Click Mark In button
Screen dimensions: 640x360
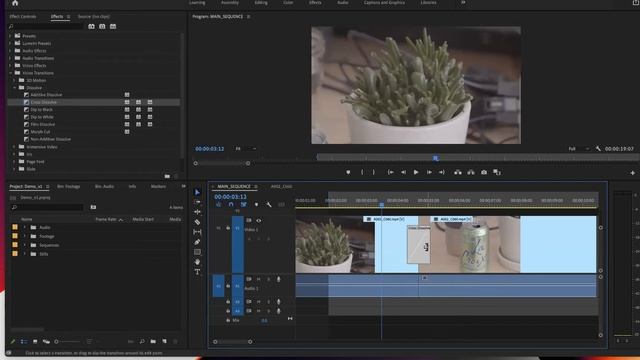point(362,172)
